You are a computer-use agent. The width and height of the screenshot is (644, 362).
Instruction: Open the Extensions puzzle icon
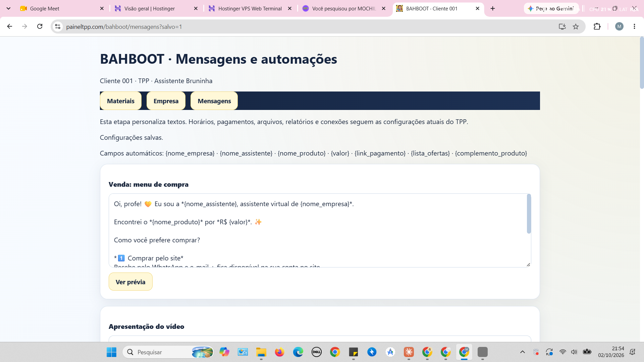click(x=597, y=26)
